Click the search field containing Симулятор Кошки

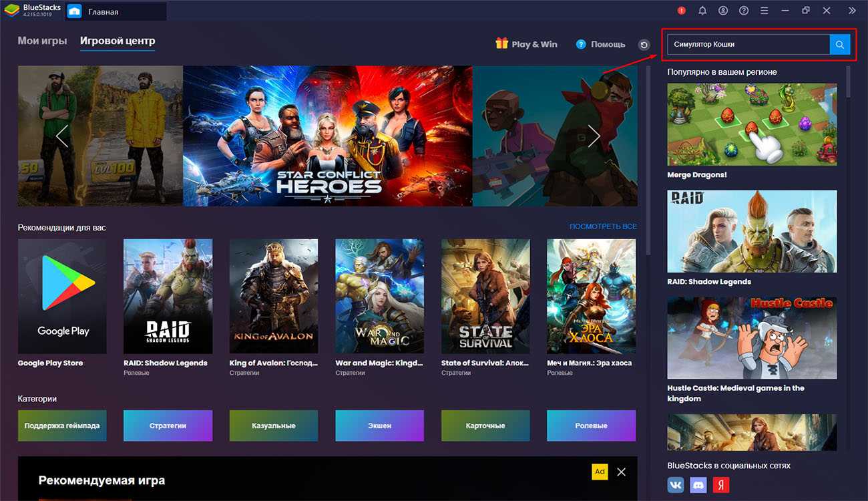tap(748, 45)
